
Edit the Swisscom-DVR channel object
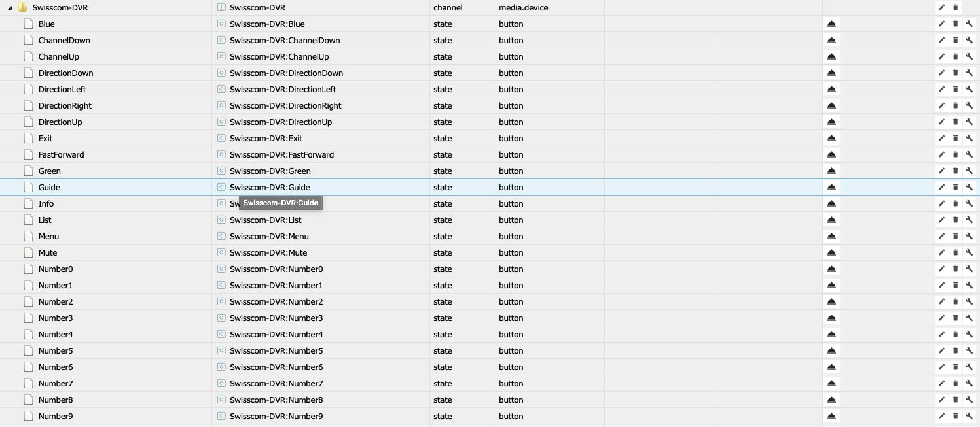coord(941,7)
